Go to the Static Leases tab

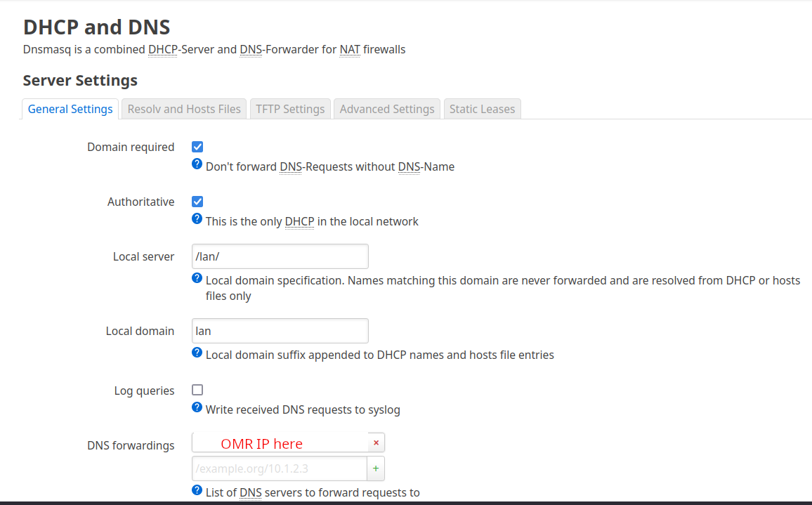[482, 110]
